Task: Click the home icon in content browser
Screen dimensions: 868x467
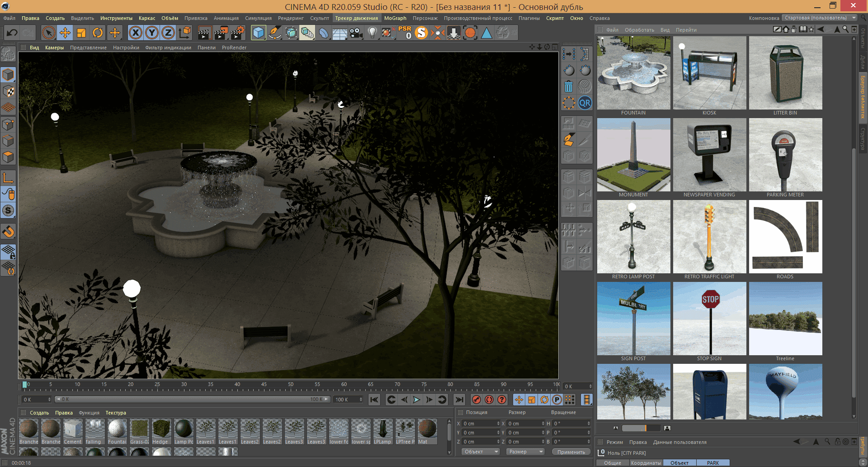Action: 786,29
